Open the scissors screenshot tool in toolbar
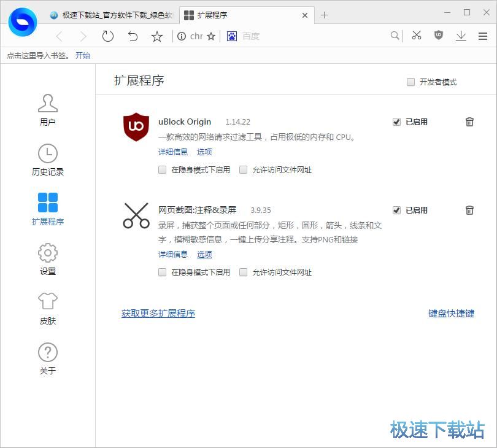 (417, 36)
